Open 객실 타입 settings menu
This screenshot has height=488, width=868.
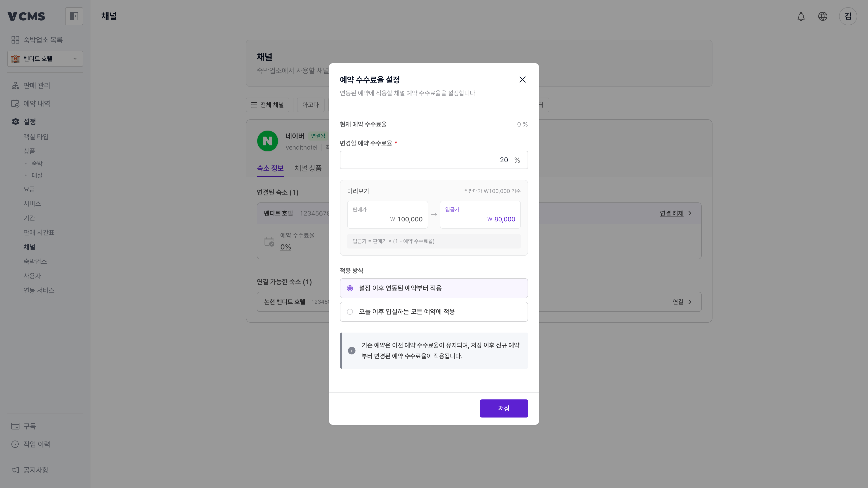click(36, 136)
